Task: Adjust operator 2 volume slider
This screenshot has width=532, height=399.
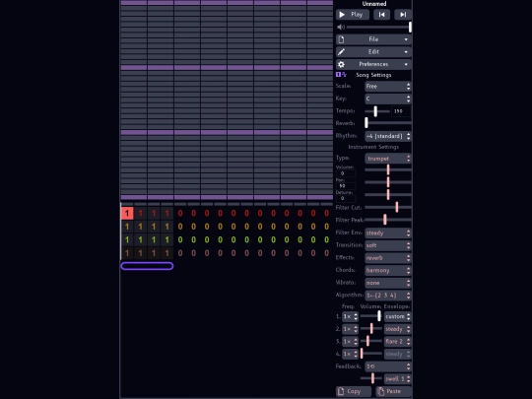Action: 370,329
